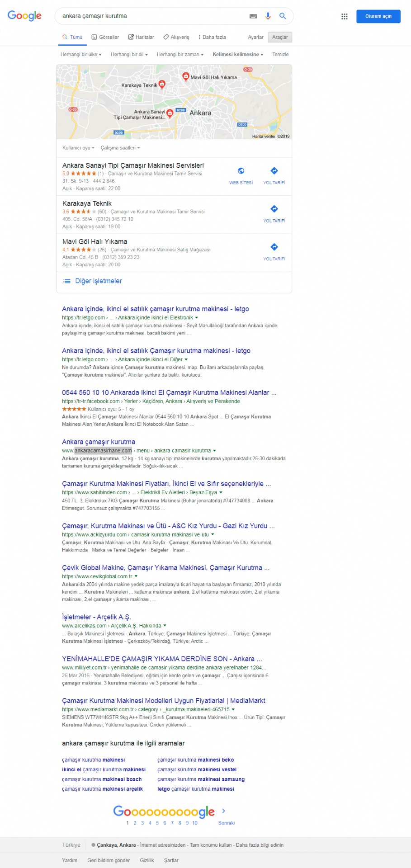Select related search 'çamaşır kurutma makinesi samsung'
The height and width of the screenshot is (868, 411).
coord(201,779)
